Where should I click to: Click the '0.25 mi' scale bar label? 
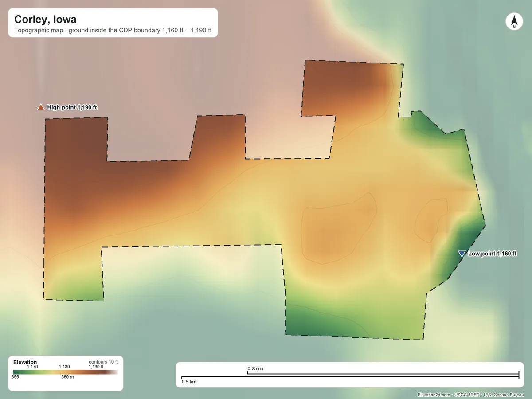point(255,368)
